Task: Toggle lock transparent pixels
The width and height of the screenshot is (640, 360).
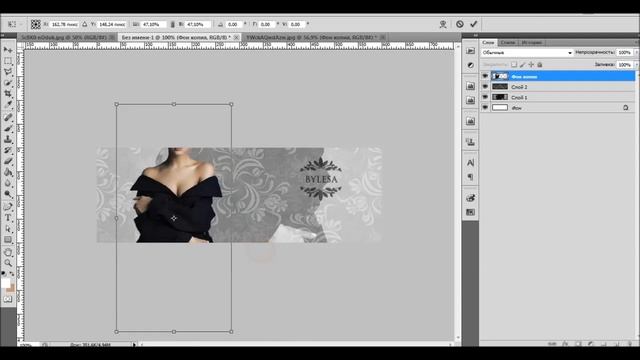Action: click(x=514, y=64)
